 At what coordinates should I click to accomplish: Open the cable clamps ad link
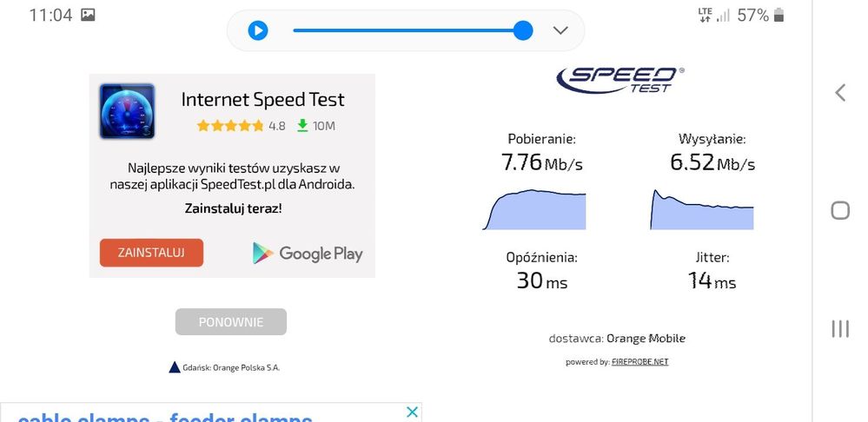coord(165,417)
